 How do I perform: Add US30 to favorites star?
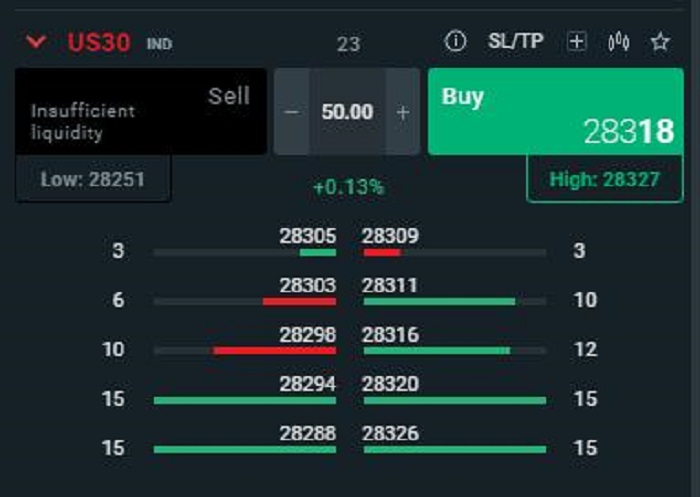[660, 42]
